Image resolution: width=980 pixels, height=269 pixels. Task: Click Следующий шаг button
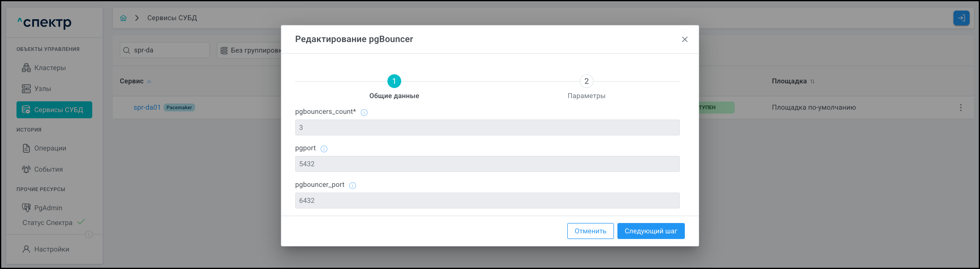pyautogui.click(x=651, y=231)
